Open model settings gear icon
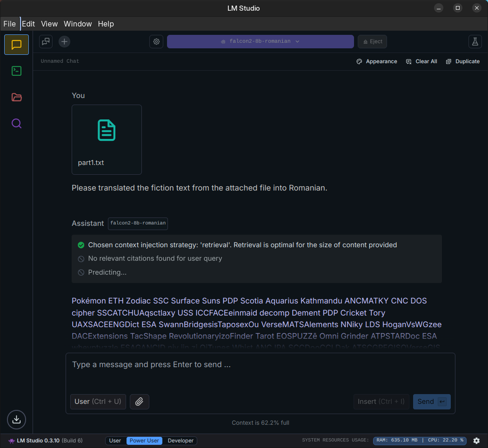488x448 pixels. [x=156, y=41]
